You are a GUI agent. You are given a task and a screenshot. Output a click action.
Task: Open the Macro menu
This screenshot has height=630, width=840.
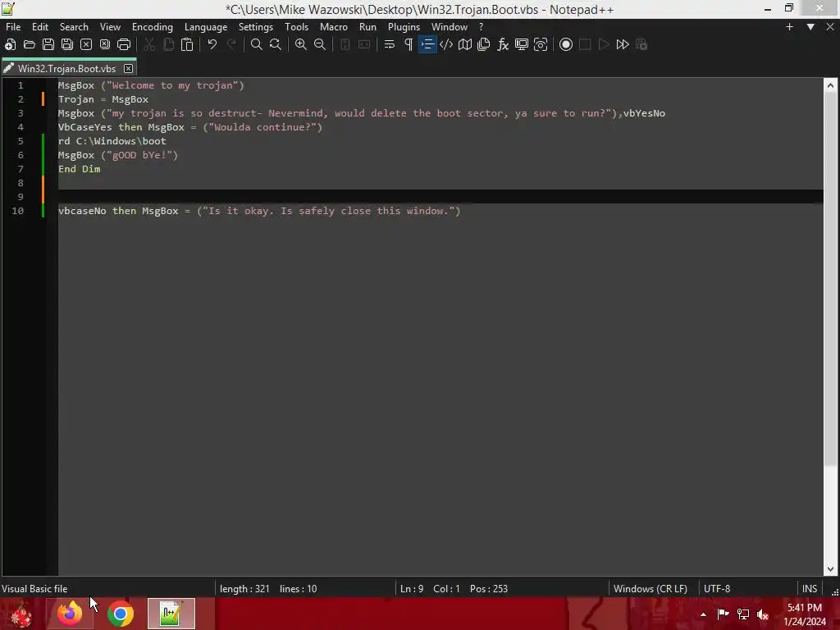point(334,27)
